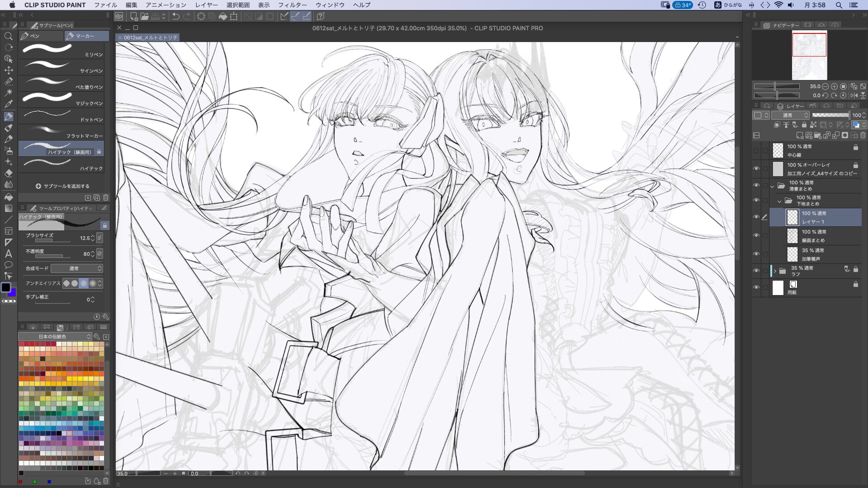Viewport: 868px width, 488px height.
Task: Collapse the 清書まとめ folder
Action: point(773,186)
